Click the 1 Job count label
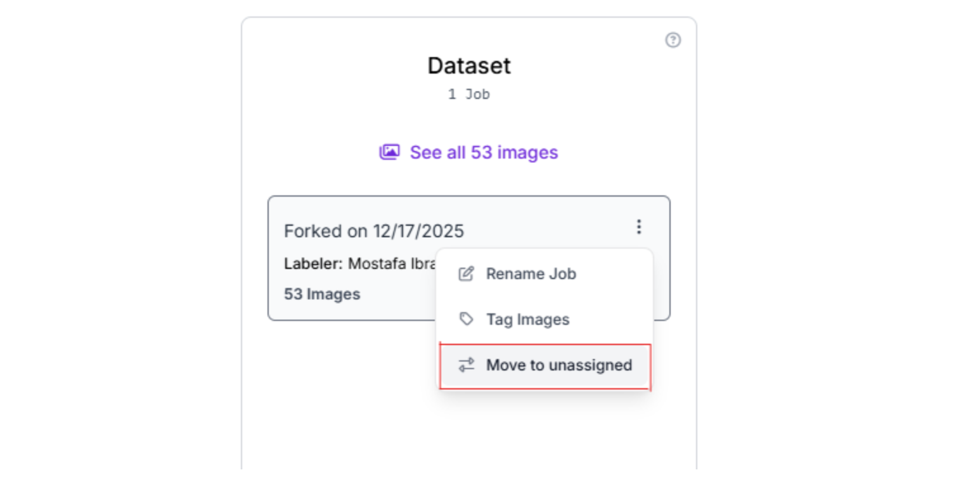 [x=468, y=95]
